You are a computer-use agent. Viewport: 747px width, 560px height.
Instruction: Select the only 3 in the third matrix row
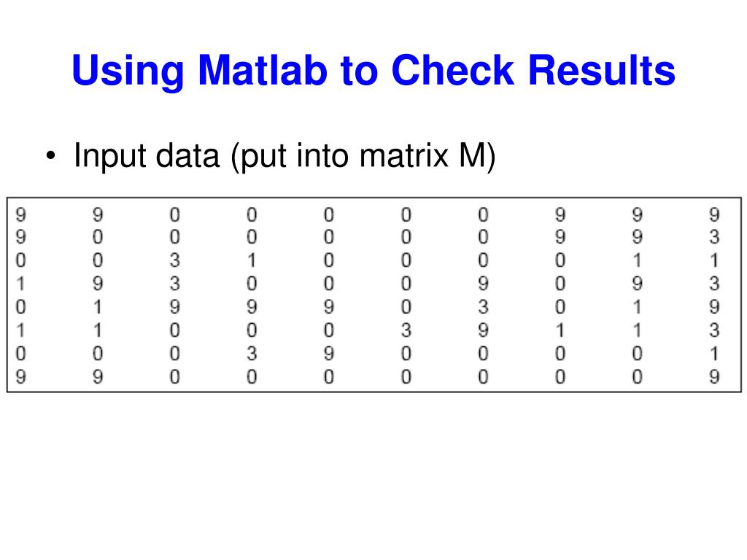174,260
